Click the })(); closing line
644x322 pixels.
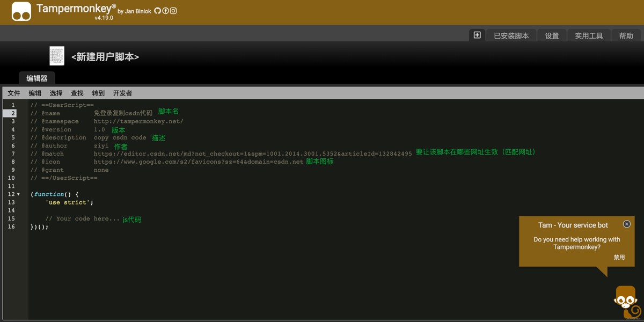coord(39,226)
